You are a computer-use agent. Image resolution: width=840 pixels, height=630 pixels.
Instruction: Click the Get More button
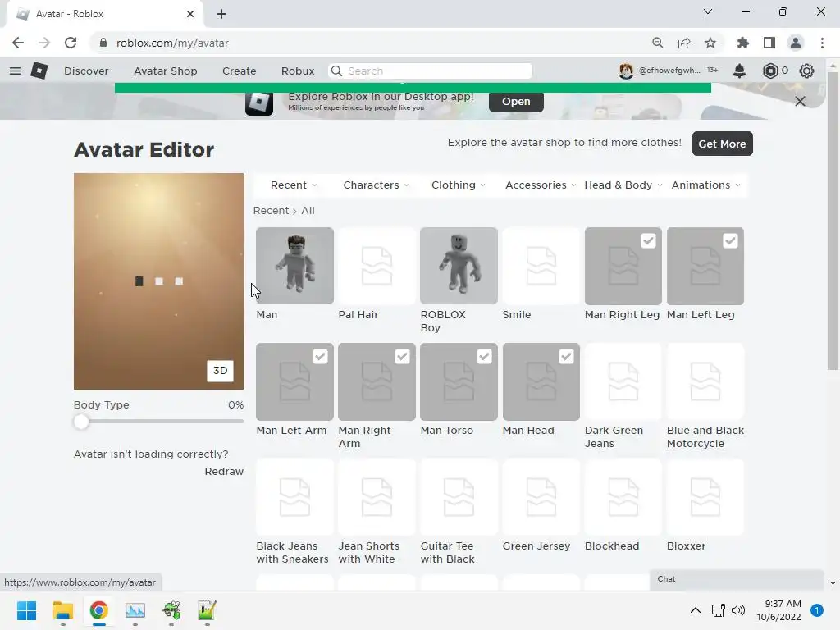pos(722,144)
